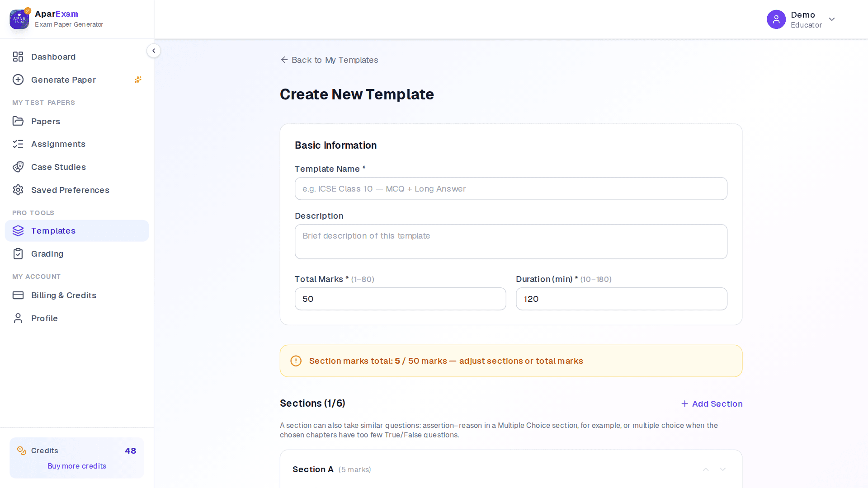This screenshot has height=488, width=868.
Task: Click the Back to My Templates link
Action: point(329,60)
